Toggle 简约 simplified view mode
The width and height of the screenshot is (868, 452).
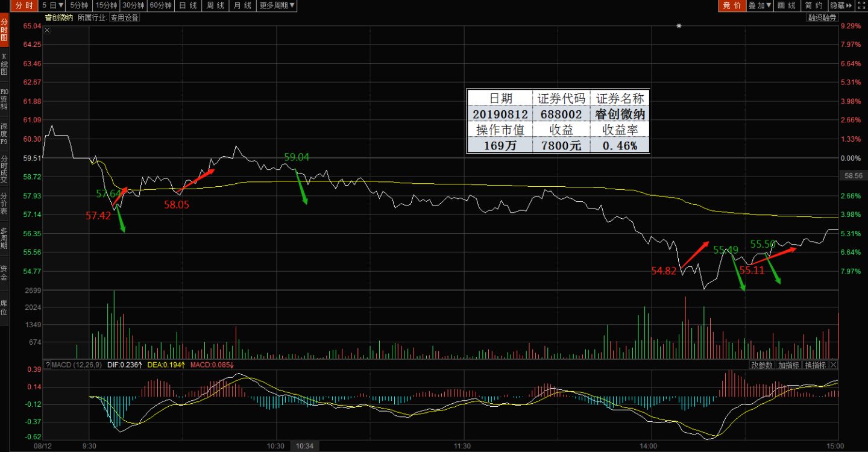tap(813, 5)
